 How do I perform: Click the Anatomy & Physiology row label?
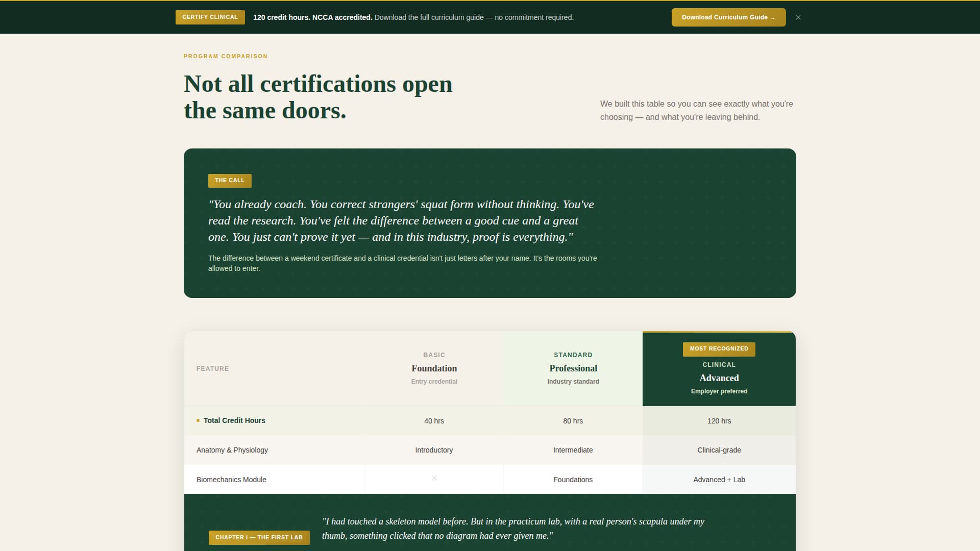pos(232,450)
